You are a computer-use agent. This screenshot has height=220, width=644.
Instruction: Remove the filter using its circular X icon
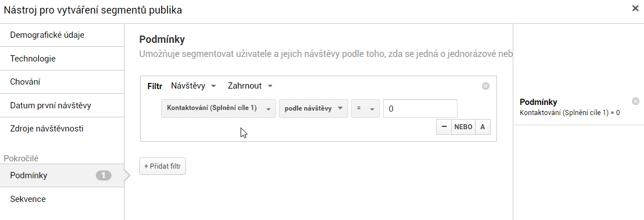[x=486, y=86]
